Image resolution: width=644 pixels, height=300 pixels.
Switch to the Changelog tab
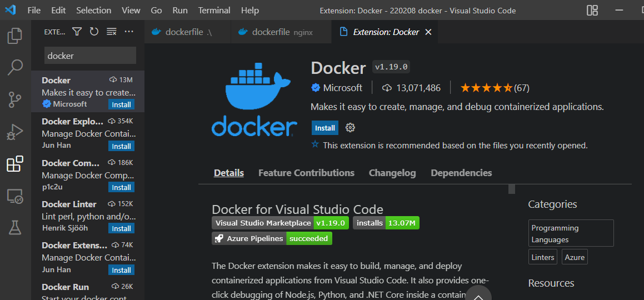click(392, 173)
